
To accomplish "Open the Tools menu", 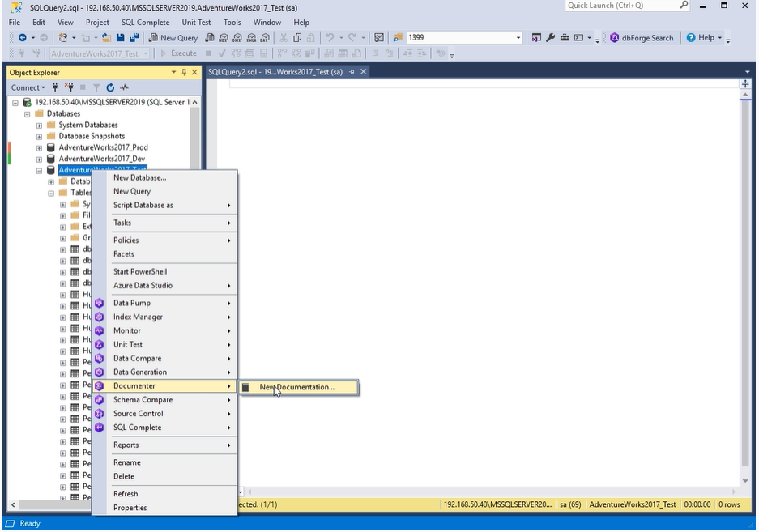I will coord(232,22).
